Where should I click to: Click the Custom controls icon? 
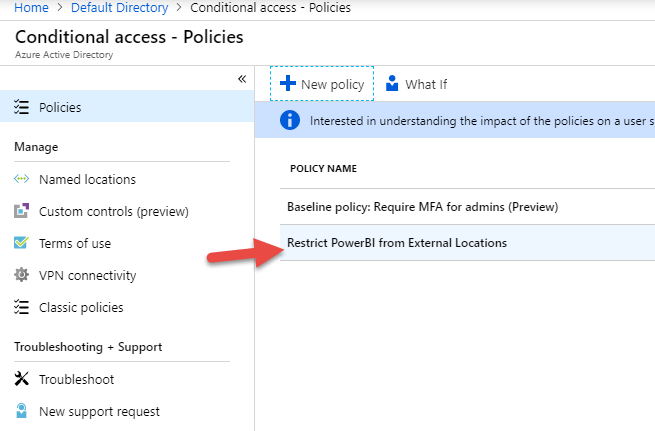21,210
